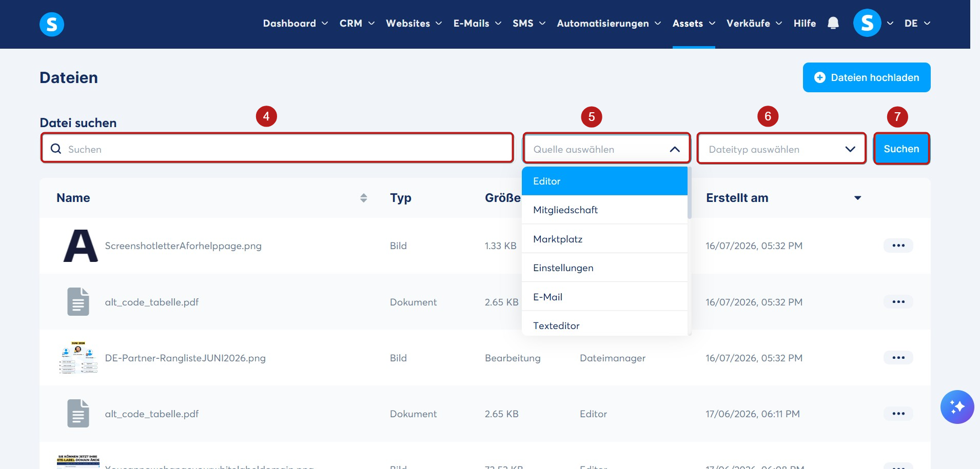
Task: Sort by Erstellt am caret
Action: (857, 198)
